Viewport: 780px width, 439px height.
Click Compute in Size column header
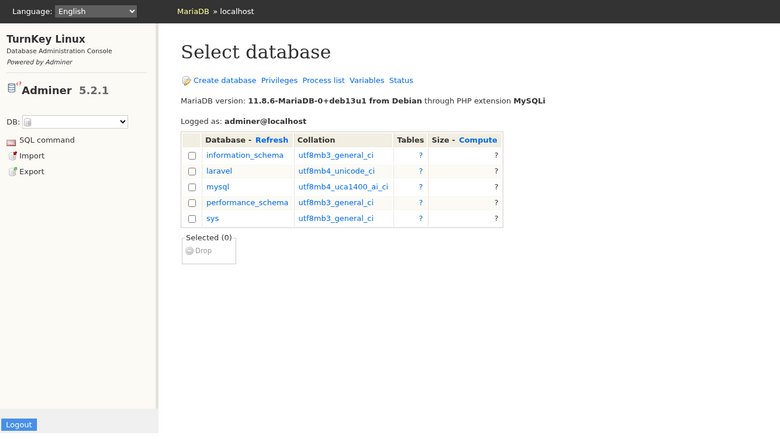click(478, 140)
